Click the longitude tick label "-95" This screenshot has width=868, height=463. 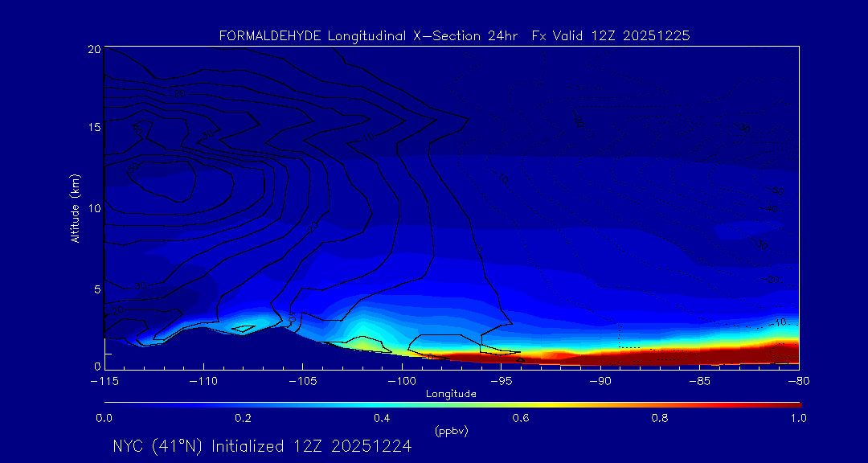501,382
